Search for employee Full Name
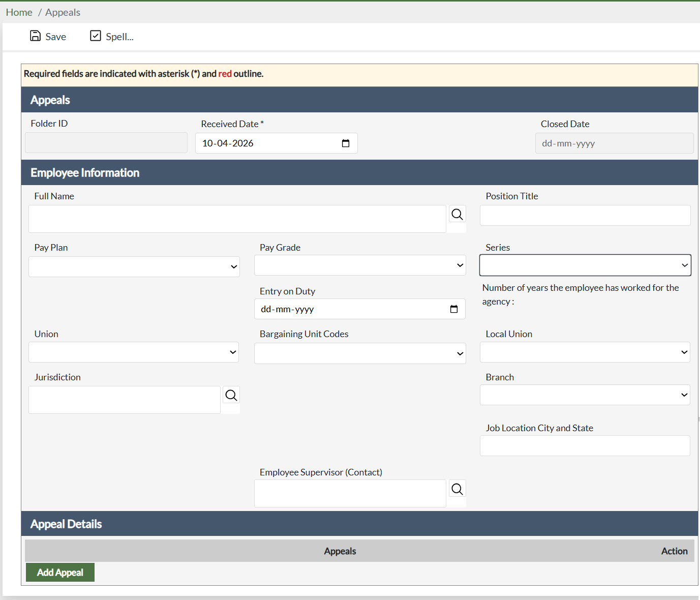Image resolution: width=700 pixels, height=600 pixels. pos(457,214)
